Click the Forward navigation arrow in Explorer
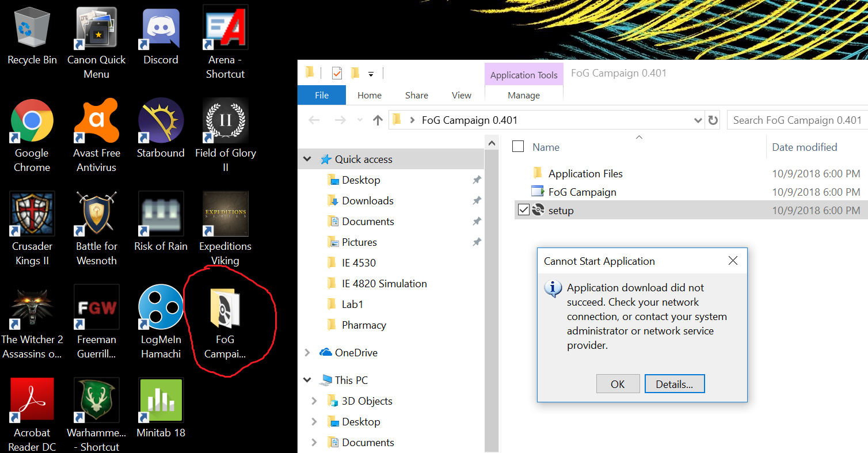Screen dimensions: 868x453 tap(340, 120)
